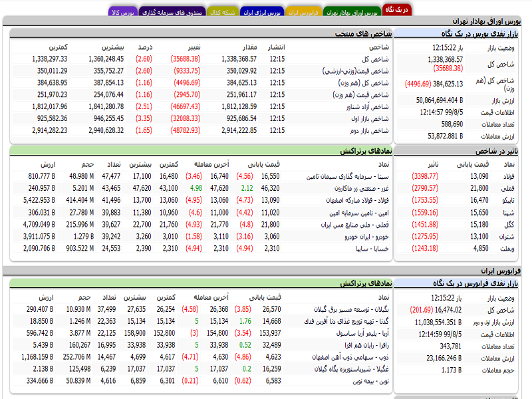Open symbol «نوین - بیمه نوین»

[371, 380]
